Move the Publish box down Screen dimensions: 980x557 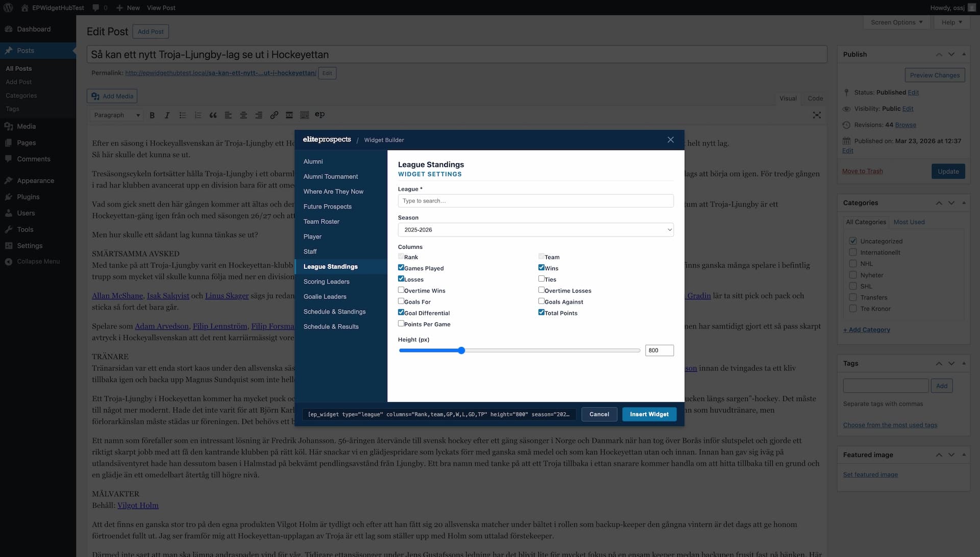[x=951, y=55]
